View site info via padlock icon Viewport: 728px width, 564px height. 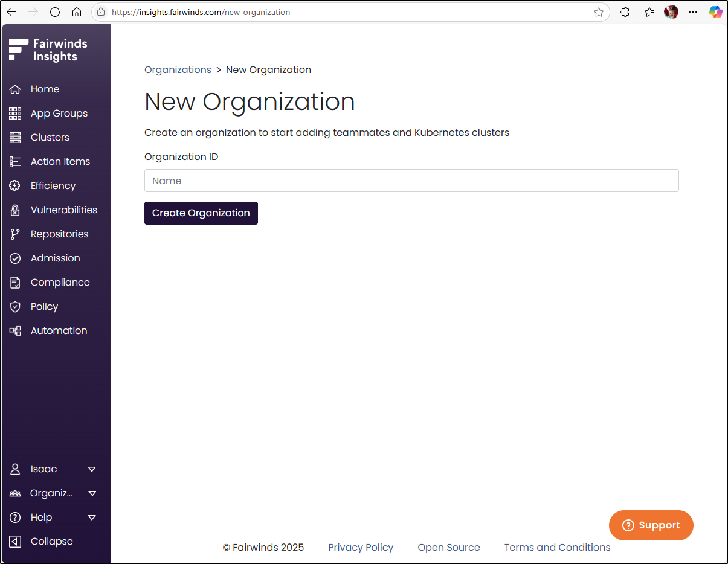(101, 12)
